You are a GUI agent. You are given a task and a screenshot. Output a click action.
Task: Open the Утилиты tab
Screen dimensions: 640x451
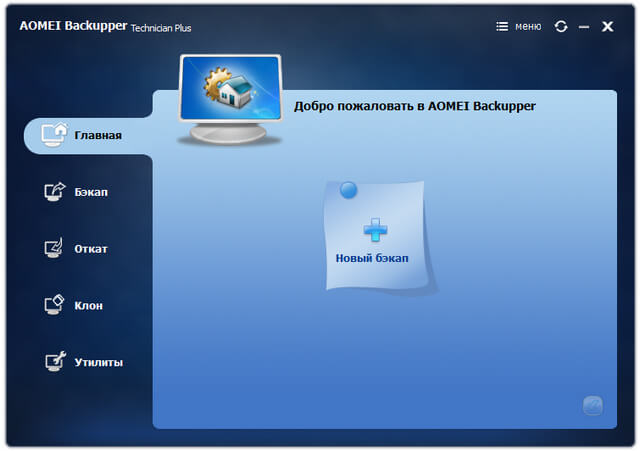84,362
